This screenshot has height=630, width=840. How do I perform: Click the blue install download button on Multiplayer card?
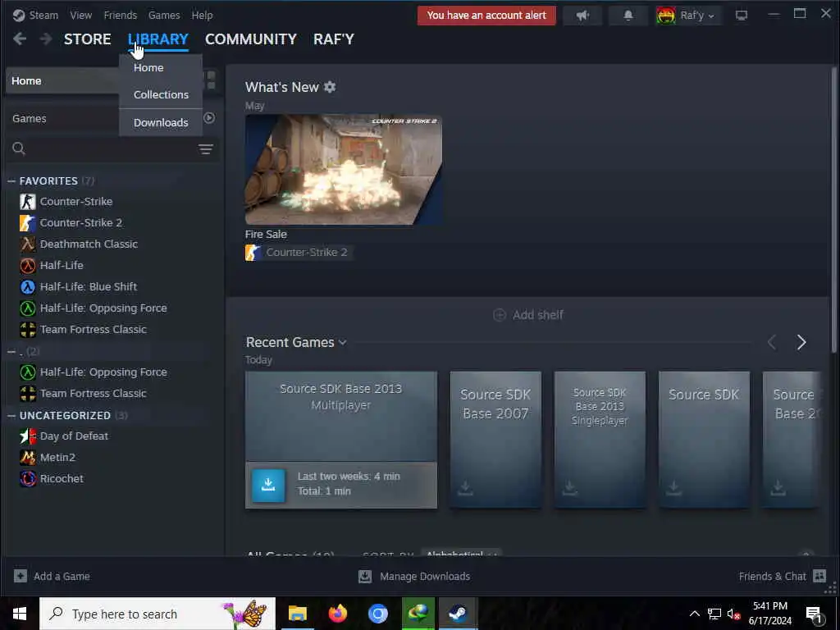point(268,486)
